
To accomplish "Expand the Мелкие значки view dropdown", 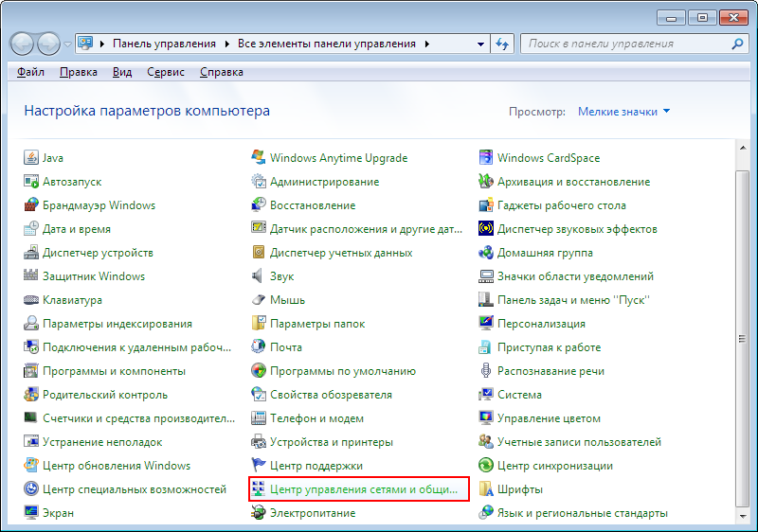I will 623,112.
